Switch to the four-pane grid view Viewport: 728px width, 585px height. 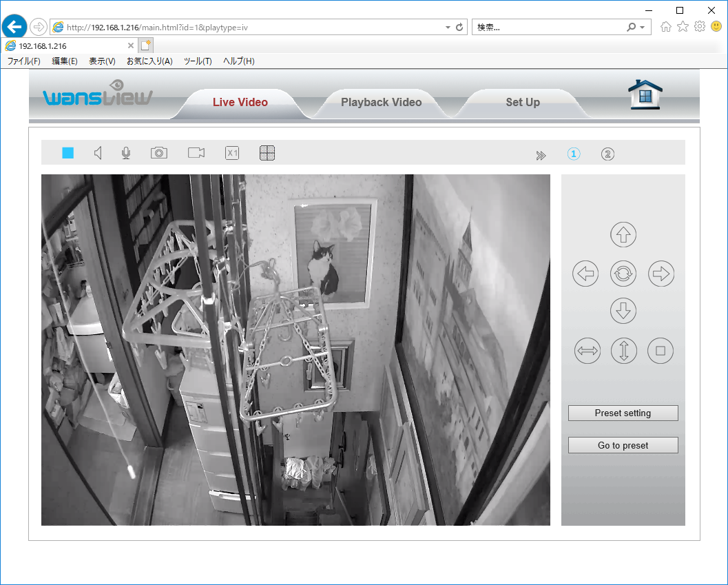tap(267, 153)
